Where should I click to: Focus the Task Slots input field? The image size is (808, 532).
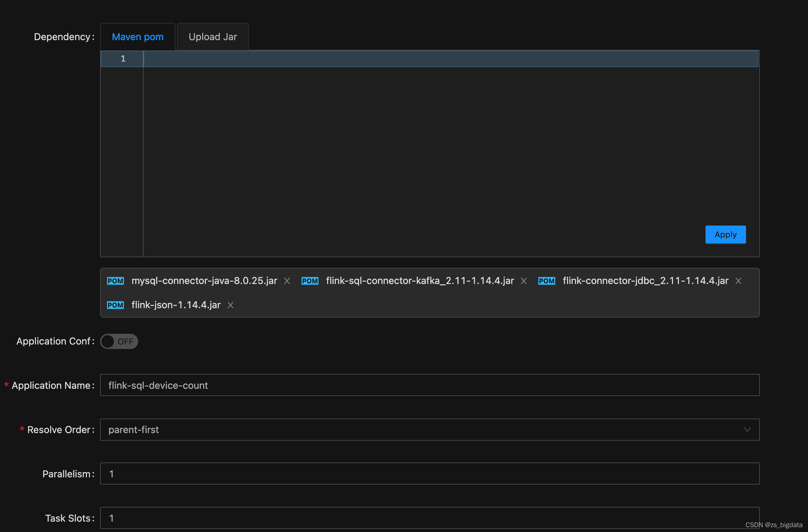429,518
